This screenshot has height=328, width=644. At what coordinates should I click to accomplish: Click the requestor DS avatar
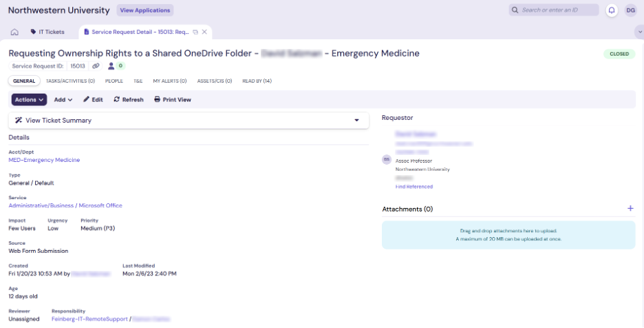387,159
